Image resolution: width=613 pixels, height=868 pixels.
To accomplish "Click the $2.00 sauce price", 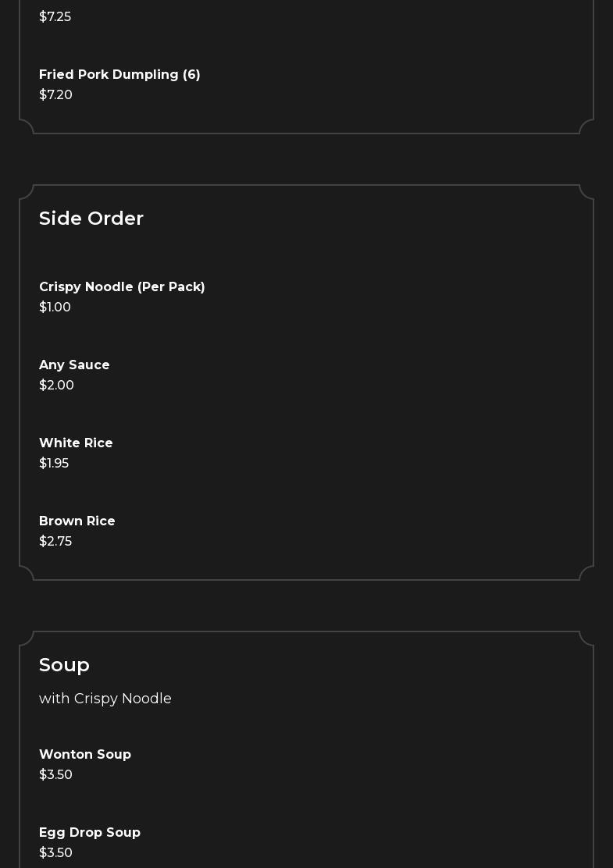I will point(56,386).
